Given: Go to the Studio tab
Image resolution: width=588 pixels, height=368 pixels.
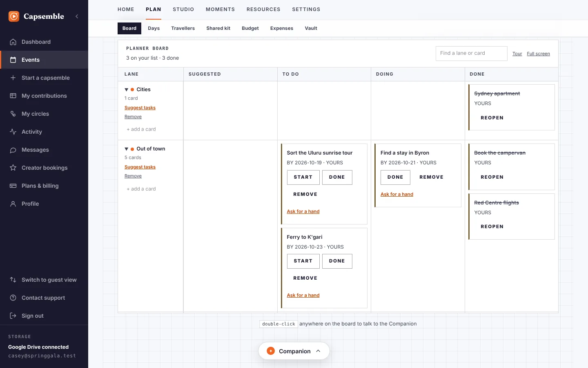Looking at the screenshot, I should 183,9.
